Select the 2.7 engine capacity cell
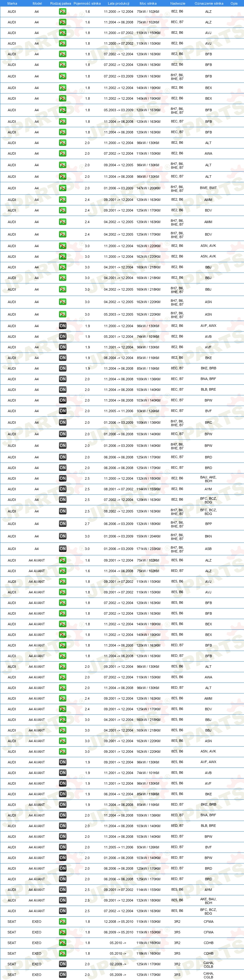 87,524
